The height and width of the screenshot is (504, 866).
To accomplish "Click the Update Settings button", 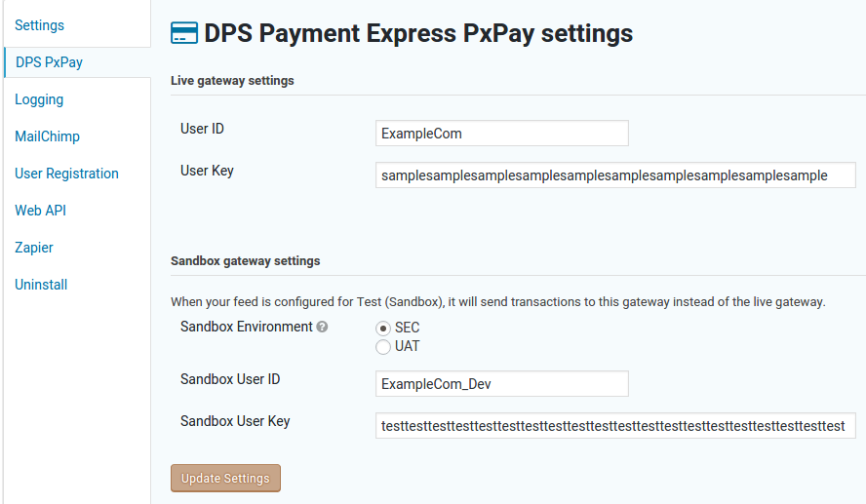I will 225,478.
